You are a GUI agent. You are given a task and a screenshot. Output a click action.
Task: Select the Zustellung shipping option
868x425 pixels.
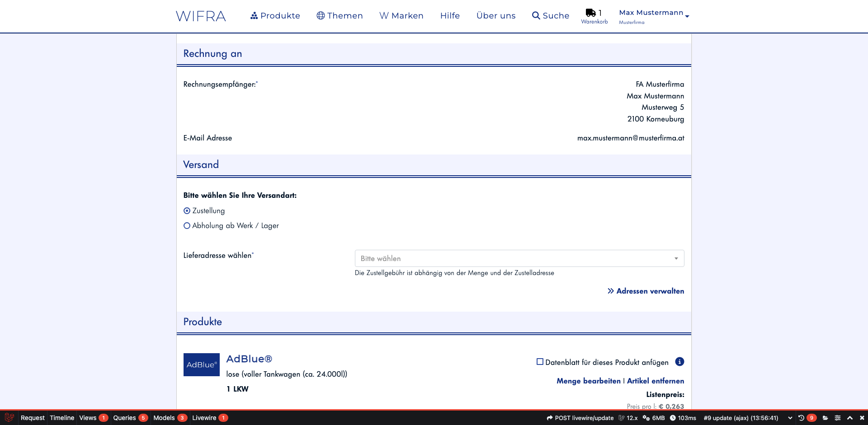click(x=187, y=211)
